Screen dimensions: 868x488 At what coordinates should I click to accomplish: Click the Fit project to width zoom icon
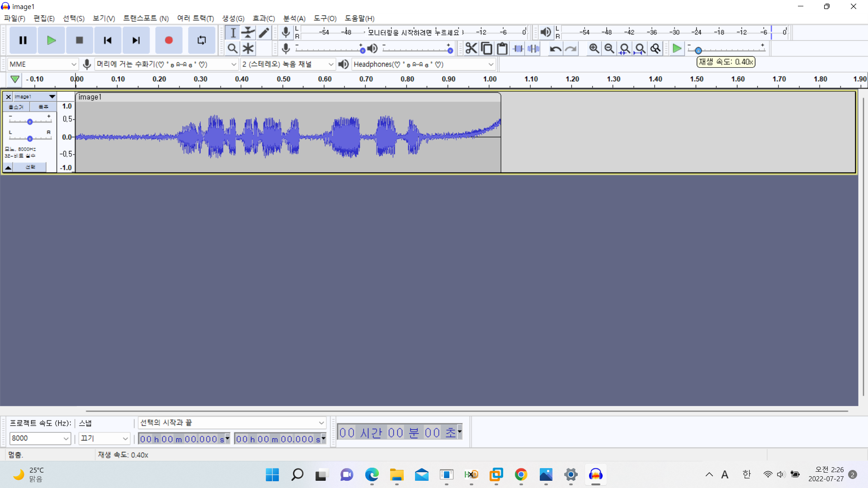[640, 48]
